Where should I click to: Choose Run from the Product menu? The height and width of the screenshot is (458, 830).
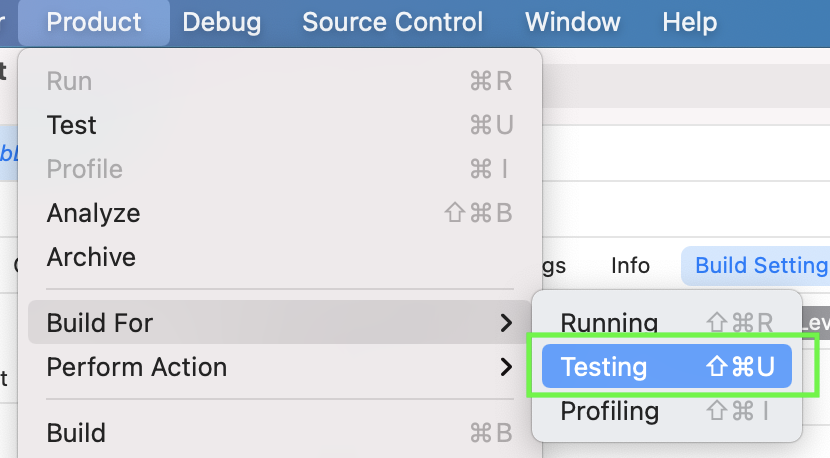click(69, 81)
